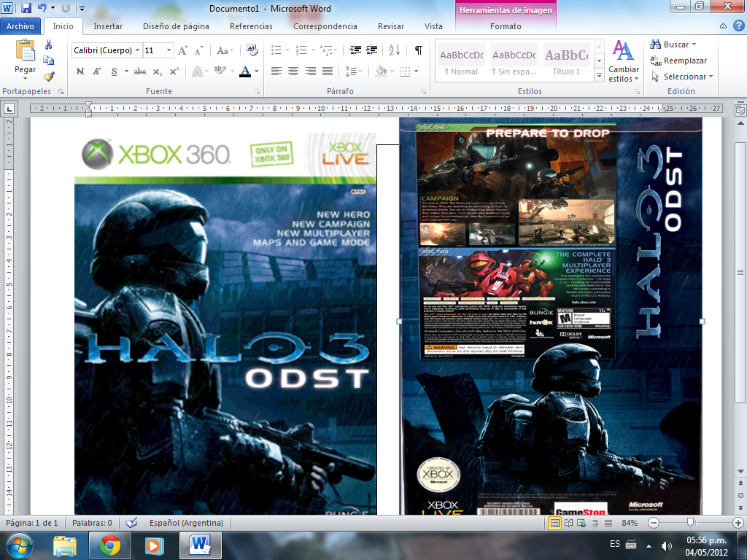Switch to the Insertar tab

108,26
